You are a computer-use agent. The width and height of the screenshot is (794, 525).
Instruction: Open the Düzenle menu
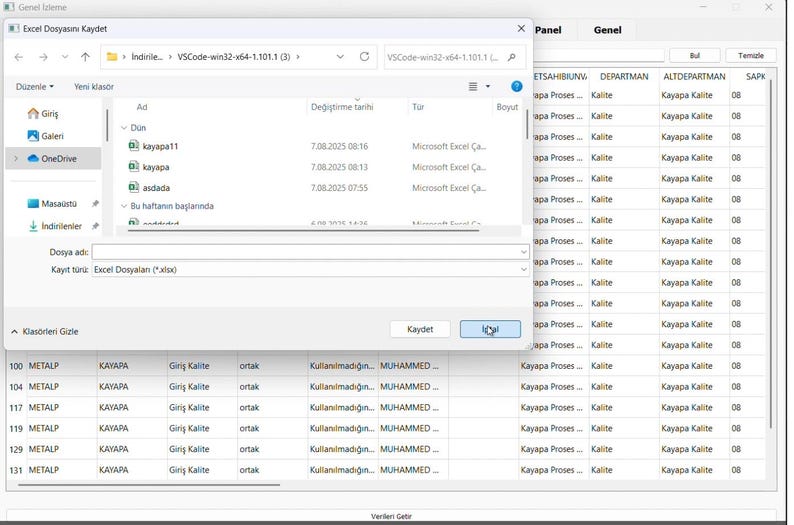[x=34, y=87]
